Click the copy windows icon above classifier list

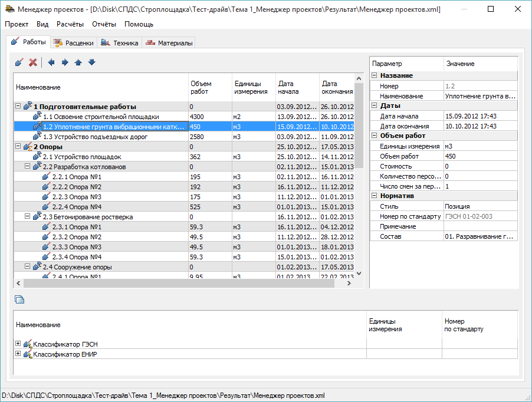point(19,299)
